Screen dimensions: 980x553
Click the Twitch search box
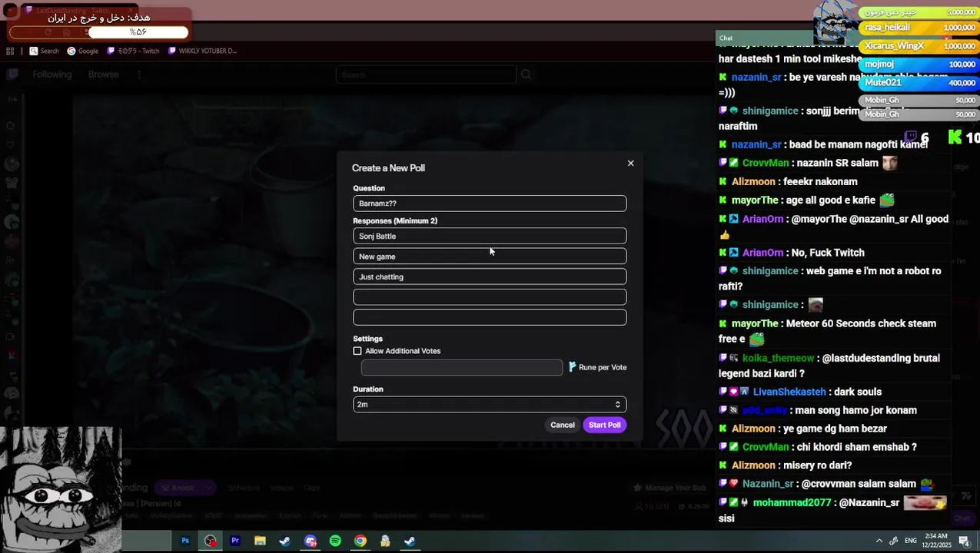click(426, 75)
